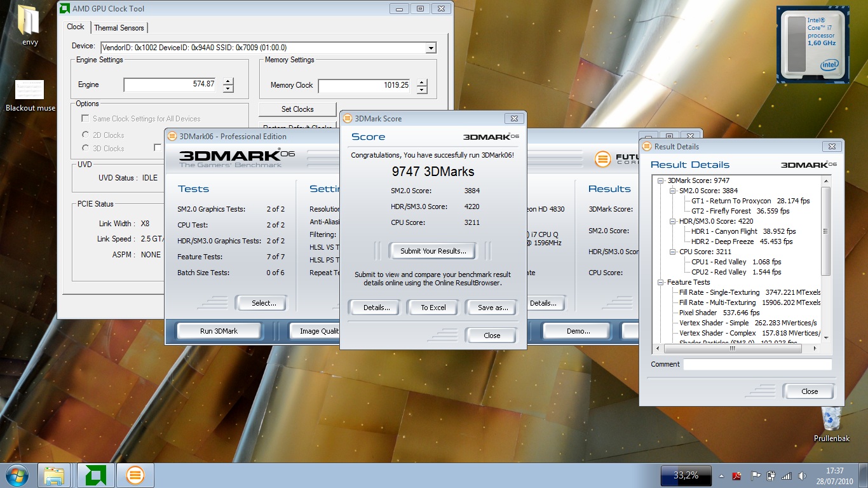Select the 3D Clocks radio button
The image size is (868, 488).
86,148
